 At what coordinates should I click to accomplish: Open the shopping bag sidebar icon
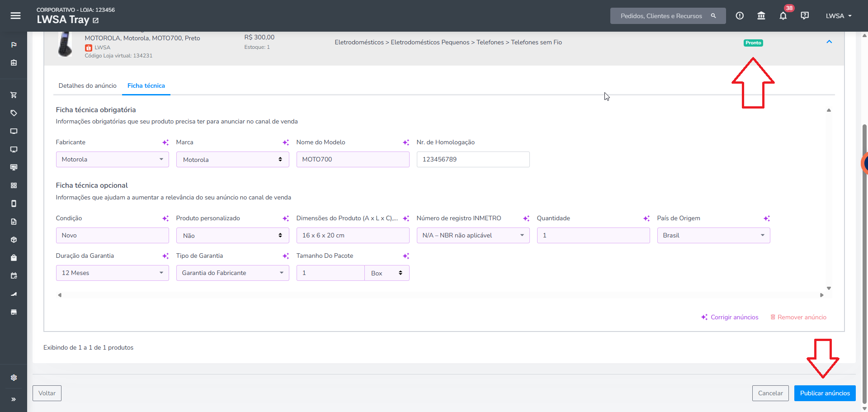pyautogui.click(x=14, y=258)
